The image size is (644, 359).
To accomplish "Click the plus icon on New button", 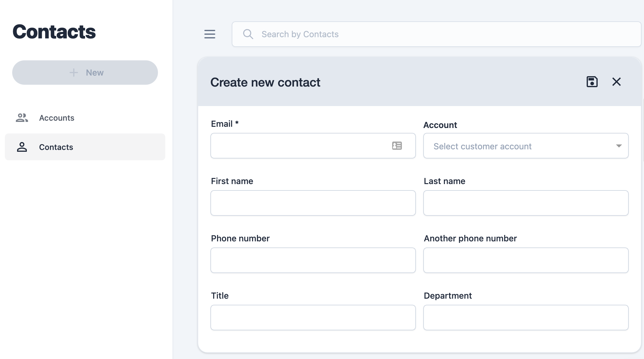I will click(73, 73).
